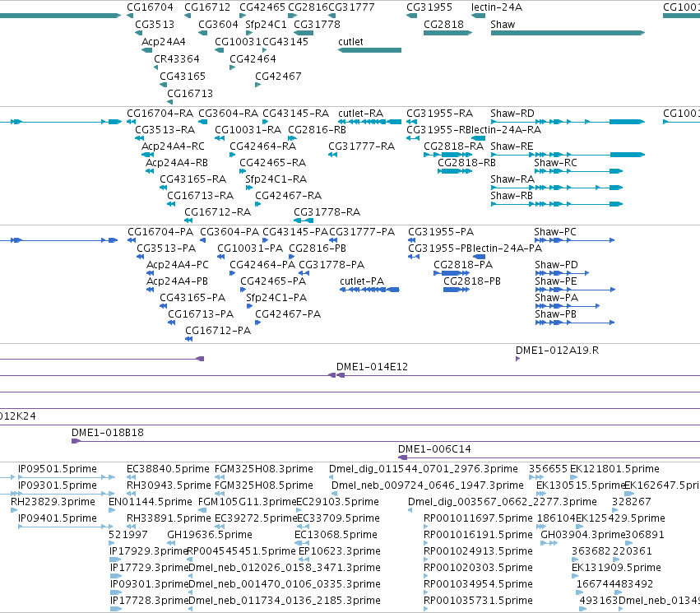Select the Shaw-RC transcript label
The image size is (700, 613).
pos(555,163)
